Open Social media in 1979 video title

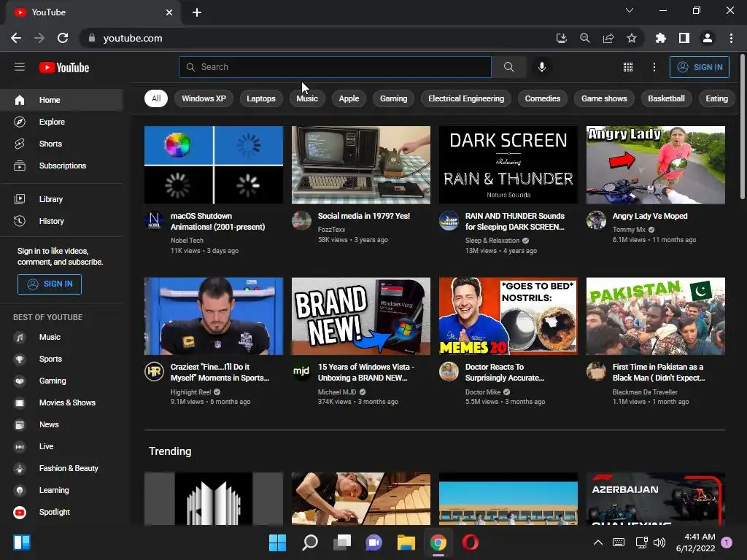364,216
